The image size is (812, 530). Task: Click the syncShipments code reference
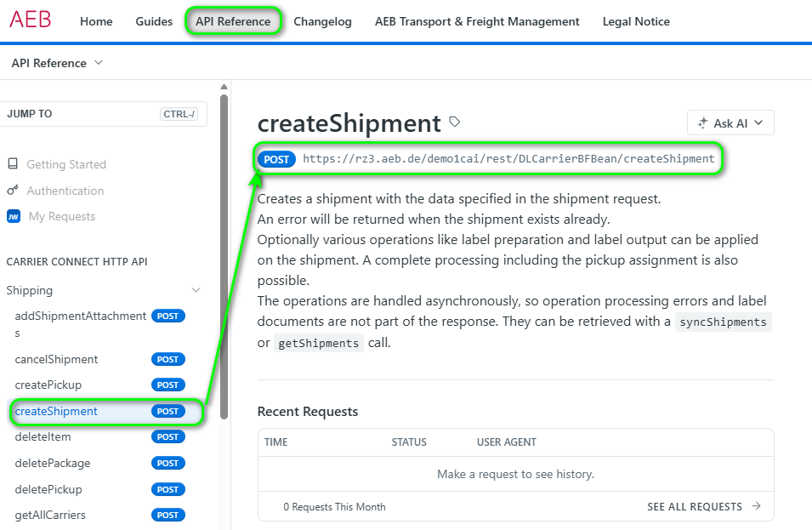coord(723,322)
